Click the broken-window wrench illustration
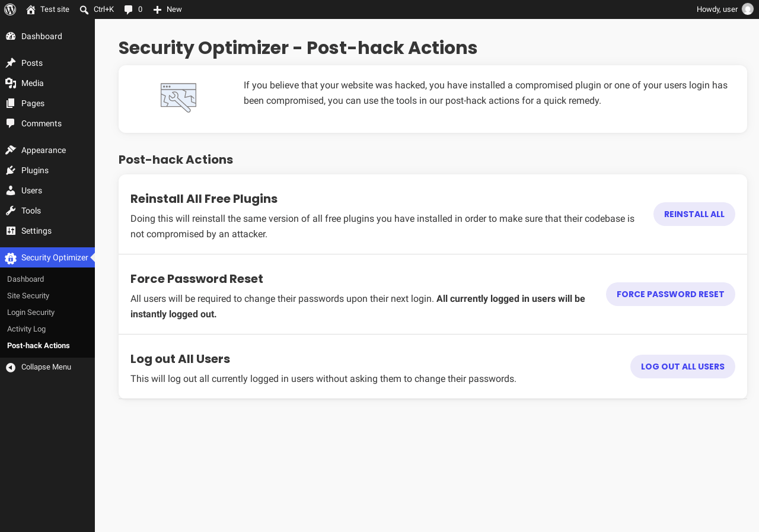 (178, 98)
